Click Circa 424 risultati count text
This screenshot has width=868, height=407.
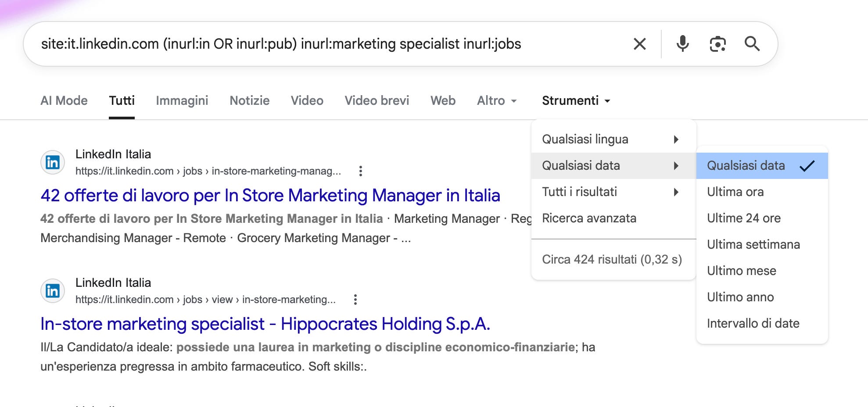612,260
